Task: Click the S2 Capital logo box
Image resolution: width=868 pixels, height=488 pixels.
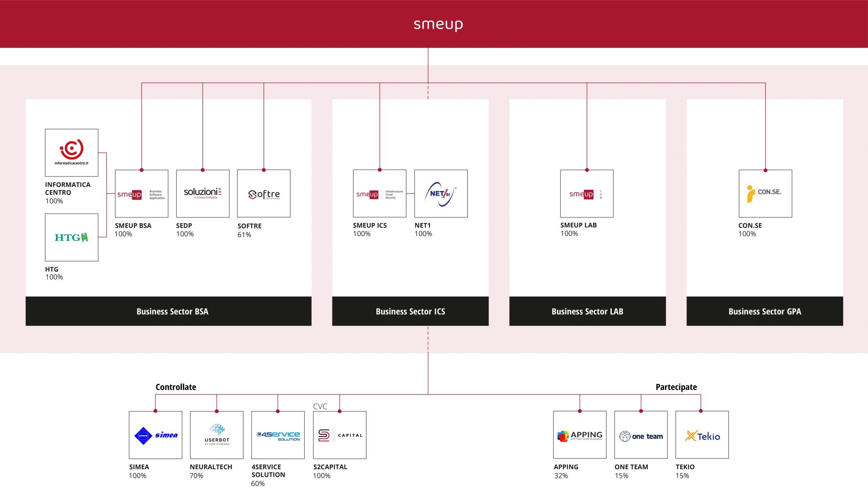Action: click(x=340, y=435)
